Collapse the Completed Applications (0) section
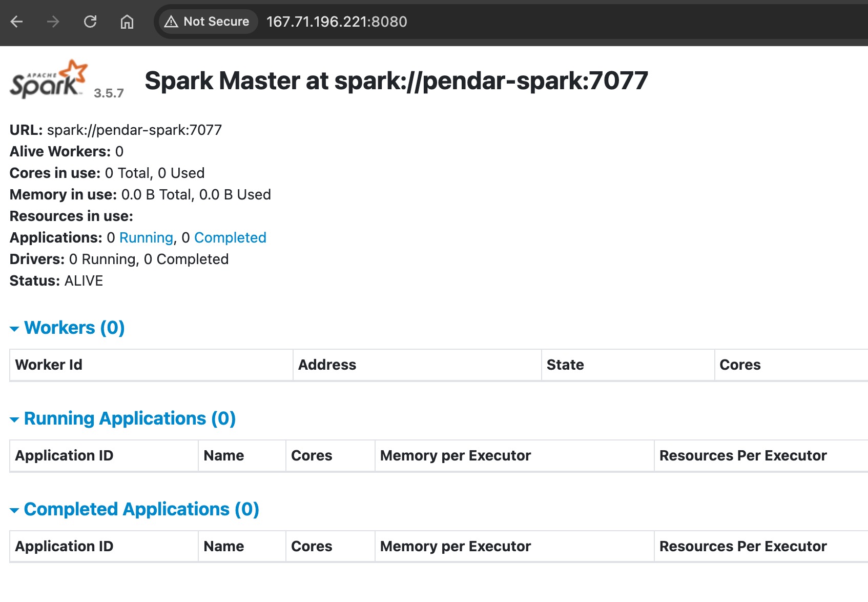This screenshot has height=602, width=868. [x=141, y=509]
